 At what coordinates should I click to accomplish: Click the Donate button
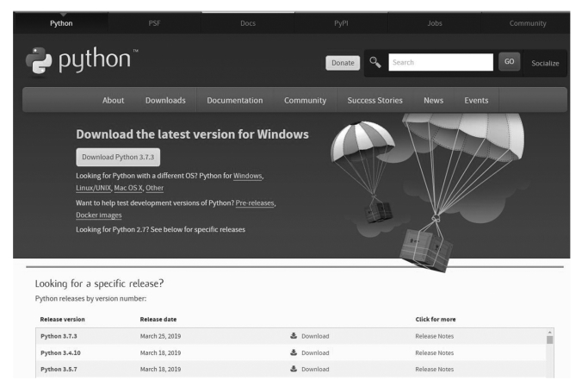(x=343, y=63)
